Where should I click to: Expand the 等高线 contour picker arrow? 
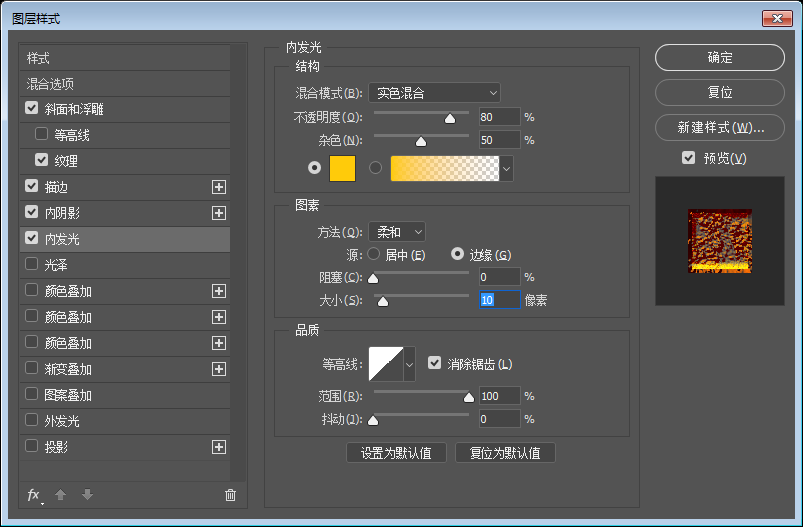(409, 365)
